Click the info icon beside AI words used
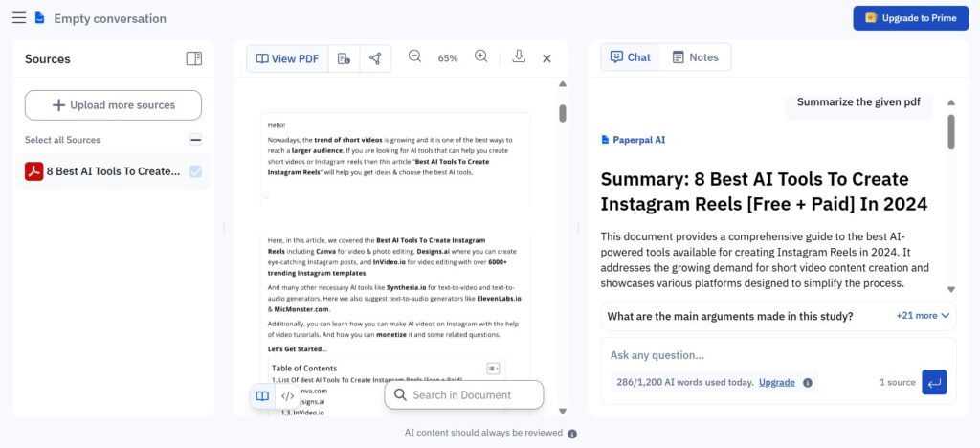 tap(808, 382)
